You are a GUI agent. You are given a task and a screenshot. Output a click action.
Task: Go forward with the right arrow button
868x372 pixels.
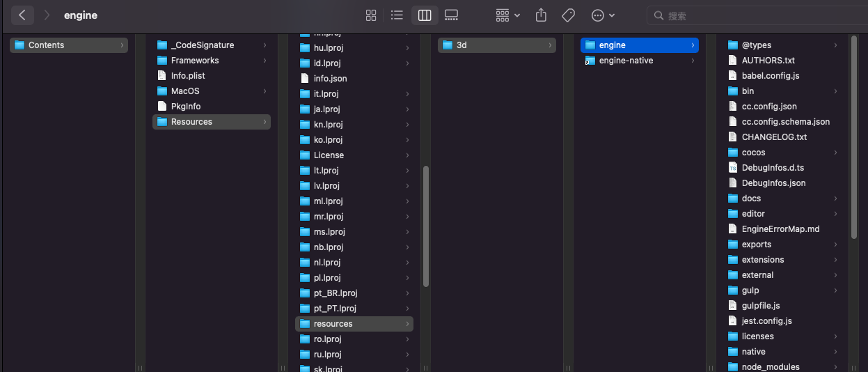pos(47,15)
